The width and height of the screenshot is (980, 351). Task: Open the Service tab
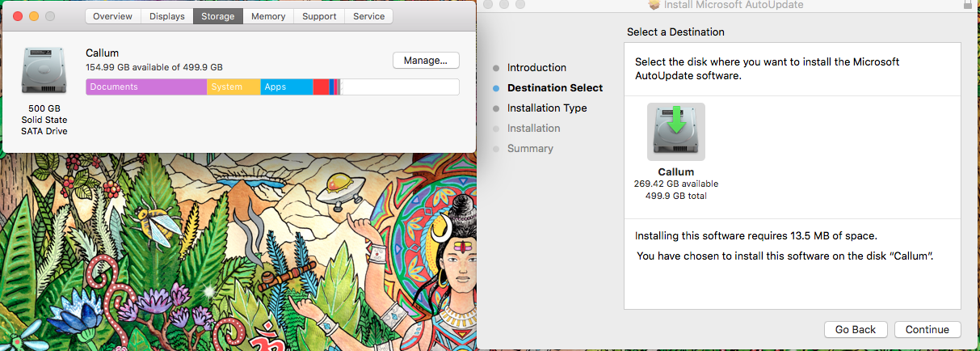pyautogui.click(x=369, y=16)
